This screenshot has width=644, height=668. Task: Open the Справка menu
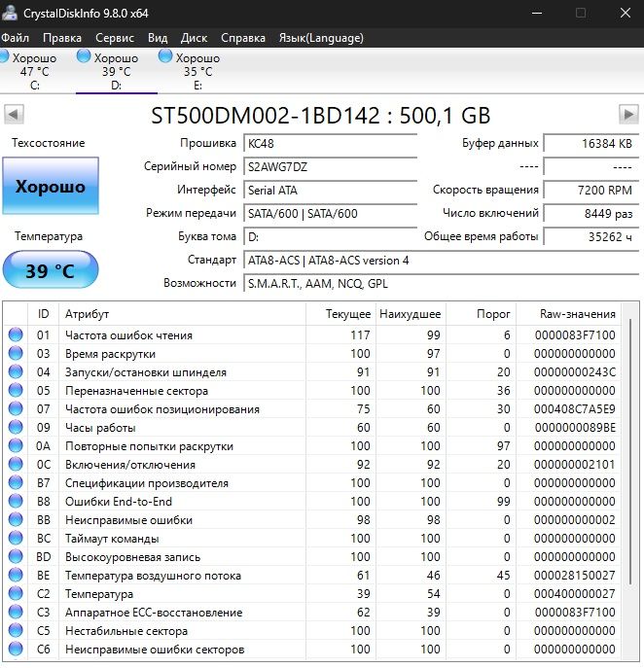tap(243, 38)
